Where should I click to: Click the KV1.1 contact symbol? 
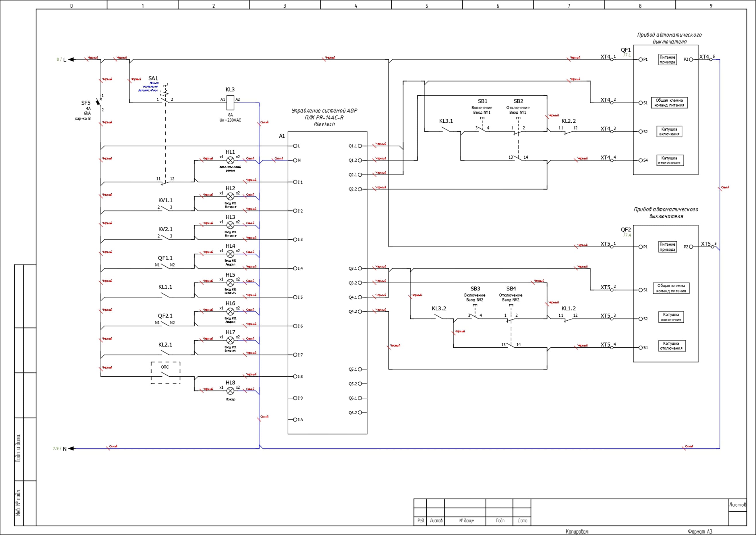pos(165,209)
